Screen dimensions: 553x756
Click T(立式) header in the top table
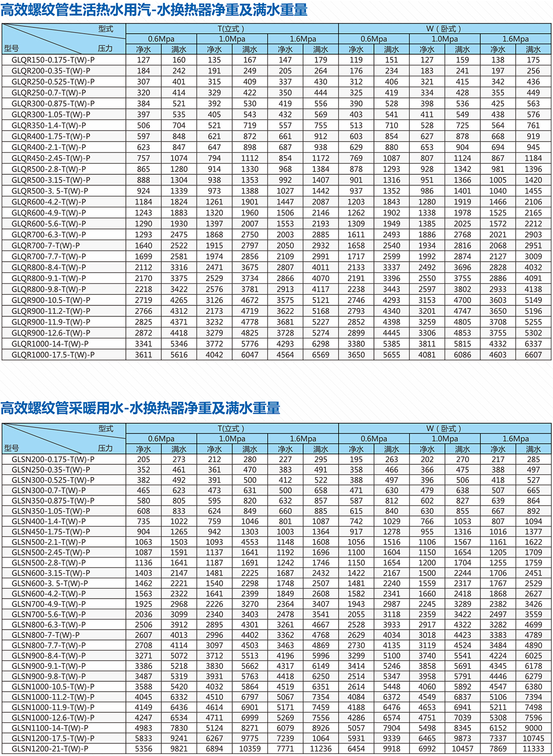tap(232, 29)
